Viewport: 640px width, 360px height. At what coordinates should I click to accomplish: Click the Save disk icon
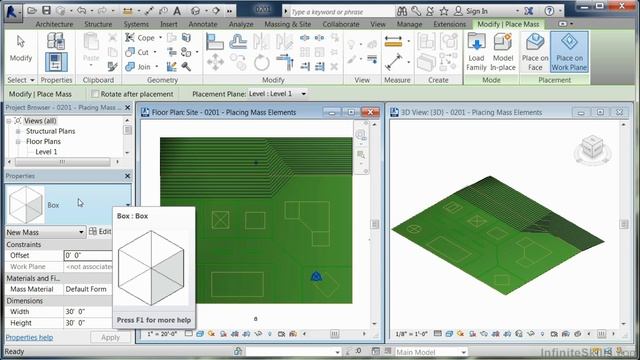pyautogui.click(x=47, y=11)
